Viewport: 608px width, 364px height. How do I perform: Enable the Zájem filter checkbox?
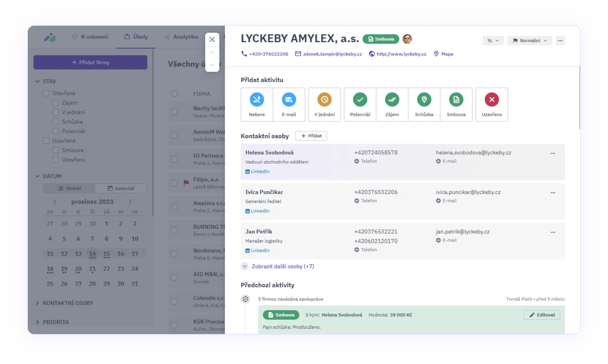[x=56, y=102]
